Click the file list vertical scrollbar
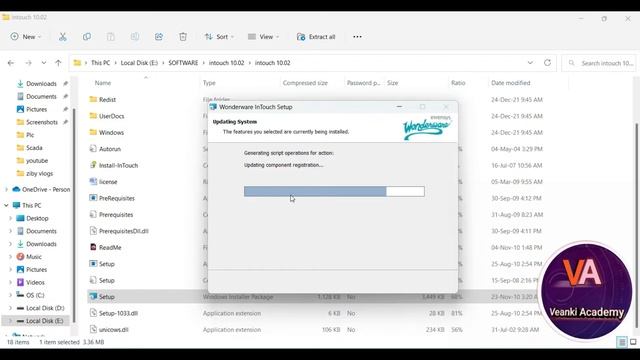 click(636, 226)
